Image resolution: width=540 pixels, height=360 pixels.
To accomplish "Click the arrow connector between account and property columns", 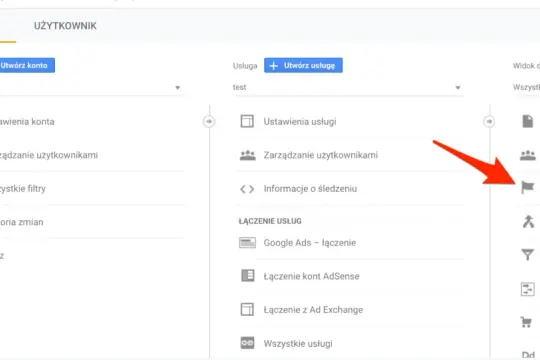I will [x=209, y=121].
